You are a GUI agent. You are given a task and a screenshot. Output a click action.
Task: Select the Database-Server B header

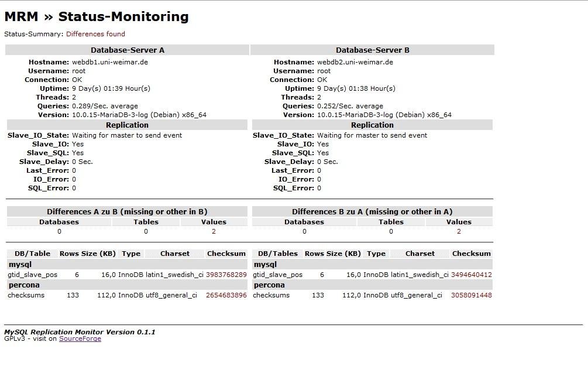click(x=372, y=50)
